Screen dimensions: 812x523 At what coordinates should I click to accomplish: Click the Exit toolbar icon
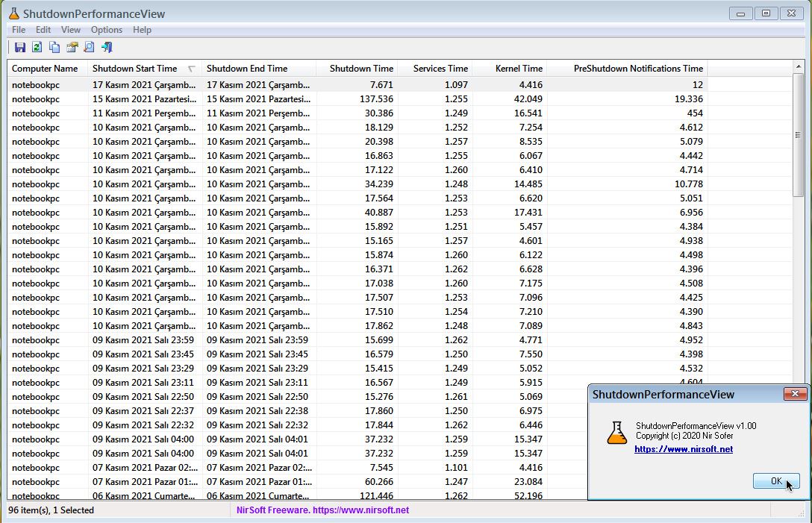(107, 48)
